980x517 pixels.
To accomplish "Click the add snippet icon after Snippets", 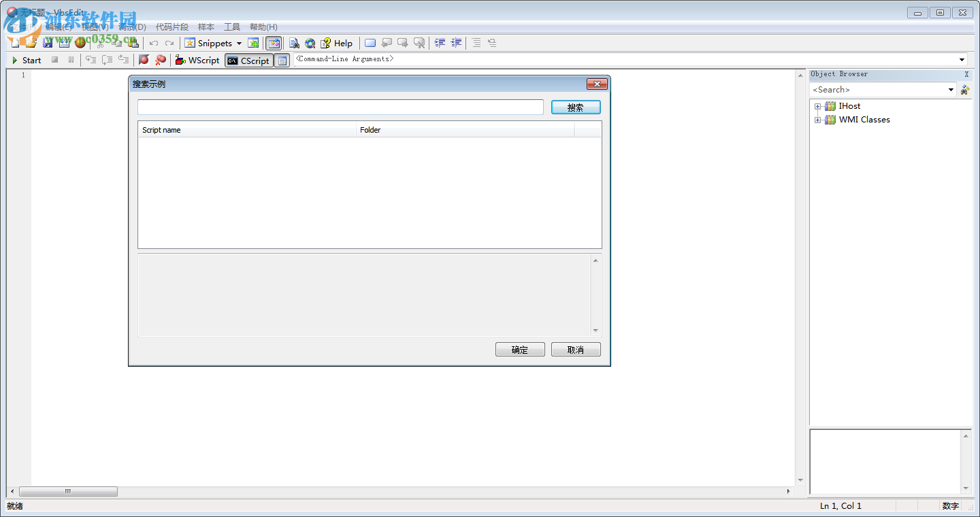I will coord(253,43).
